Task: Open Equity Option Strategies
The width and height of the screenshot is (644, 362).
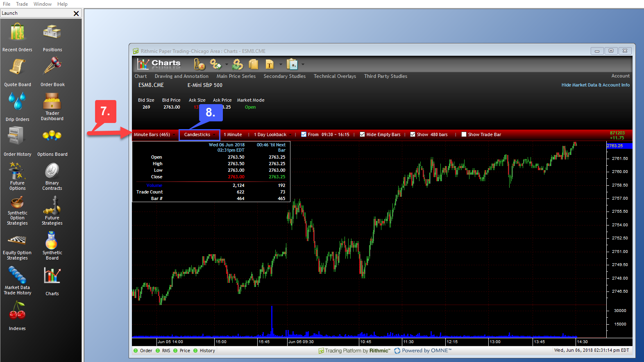Action: pos(17,247)
